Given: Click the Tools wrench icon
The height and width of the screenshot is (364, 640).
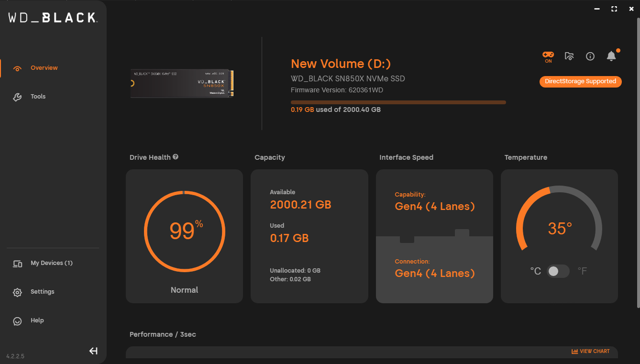Looking at the screenshot, I should [17, 97].
